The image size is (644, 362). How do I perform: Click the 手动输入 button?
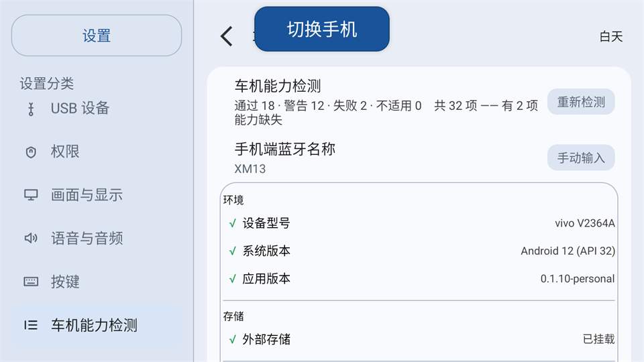coord(581,158)
